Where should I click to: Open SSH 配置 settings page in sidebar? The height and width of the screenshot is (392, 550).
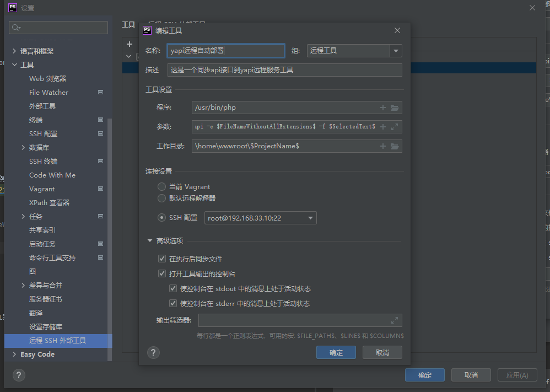click(x=43, y=134)
